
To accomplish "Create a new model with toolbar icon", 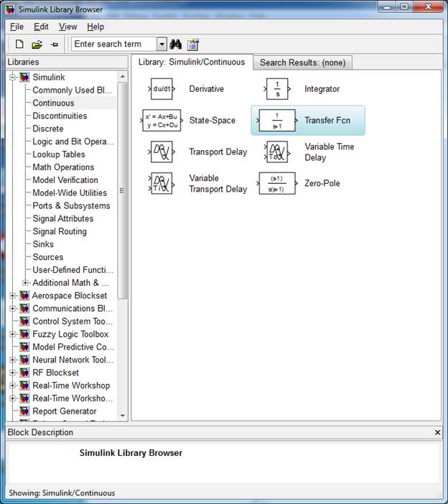I will (19, 44).
